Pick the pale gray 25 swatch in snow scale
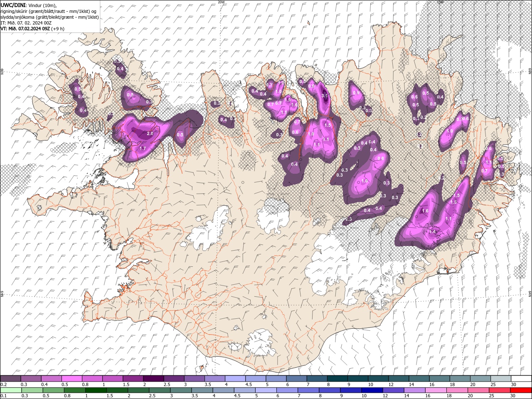Viewport: 532px width, 399px height. pos(501,379)
